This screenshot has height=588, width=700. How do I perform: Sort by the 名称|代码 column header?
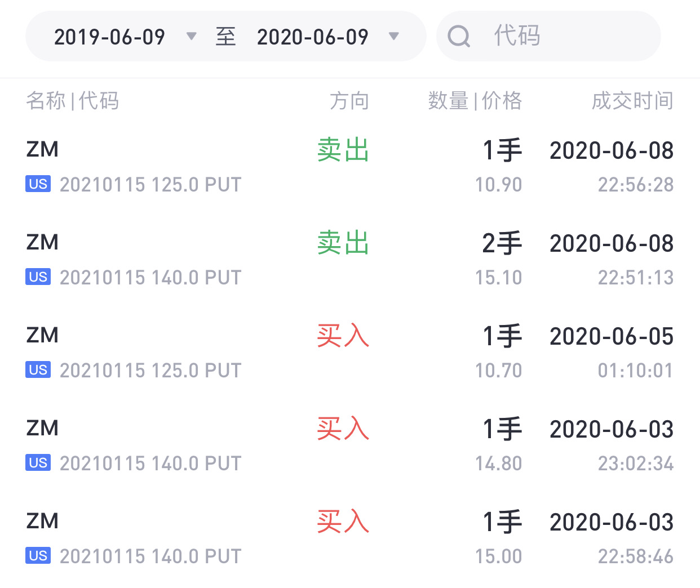(72, 101)
